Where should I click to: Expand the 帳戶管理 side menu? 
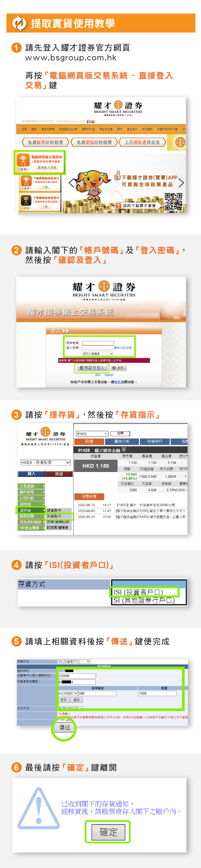tap(31, 492)
